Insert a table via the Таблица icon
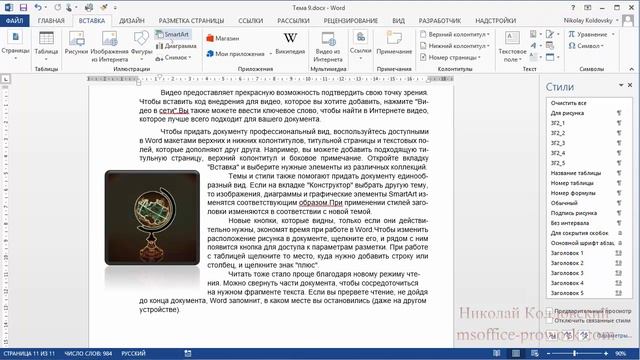Viewport: 640px width, 360px height. [46, 46]
